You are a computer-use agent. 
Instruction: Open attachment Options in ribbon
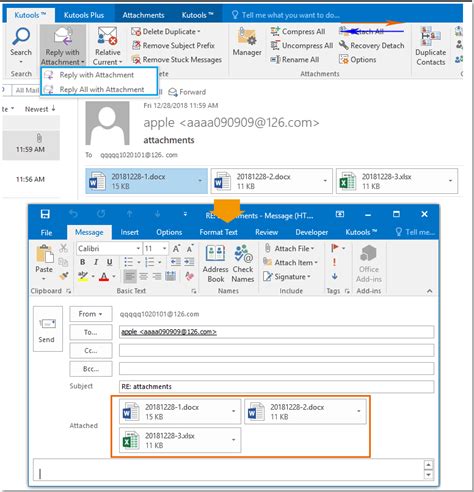click(358, 60)
